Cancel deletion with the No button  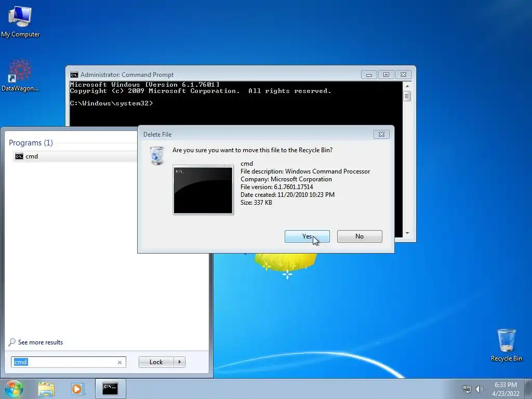click(360, 236)
